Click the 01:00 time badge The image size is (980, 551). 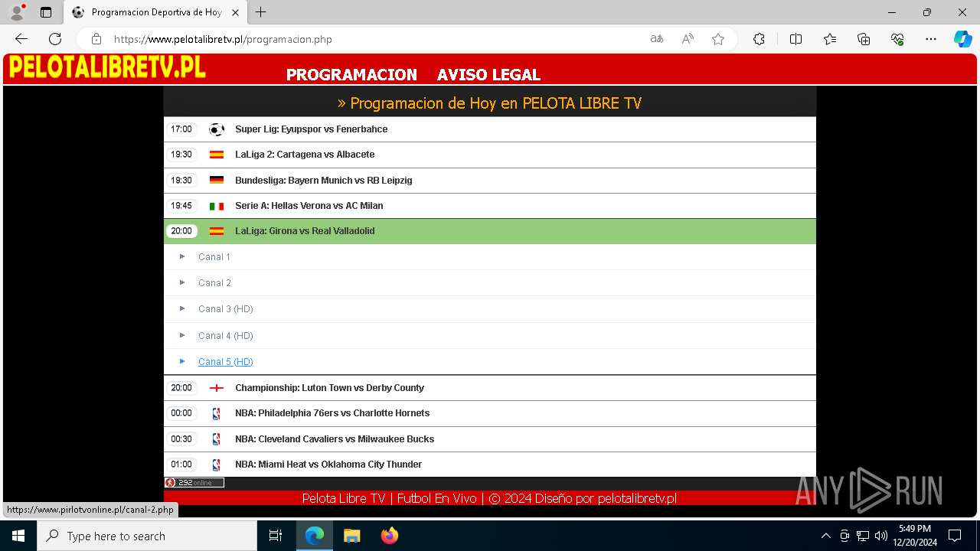pyautogui.click(x=181, y=465)
